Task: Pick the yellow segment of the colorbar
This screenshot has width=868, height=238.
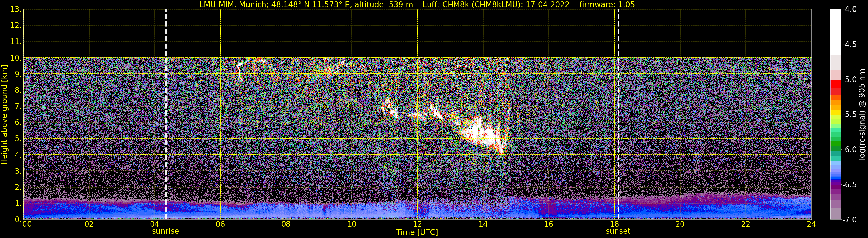Action: (835, 113)
